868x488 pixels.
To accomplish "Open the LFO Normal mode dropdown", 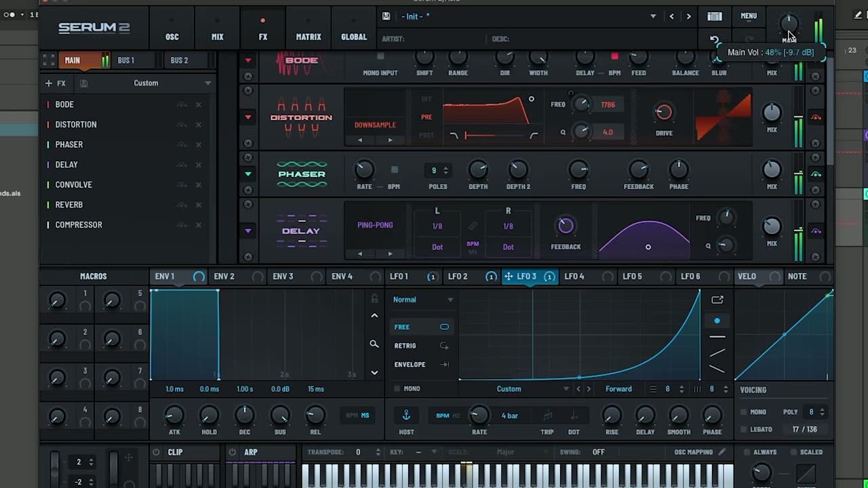I will (x=450, y=300).
